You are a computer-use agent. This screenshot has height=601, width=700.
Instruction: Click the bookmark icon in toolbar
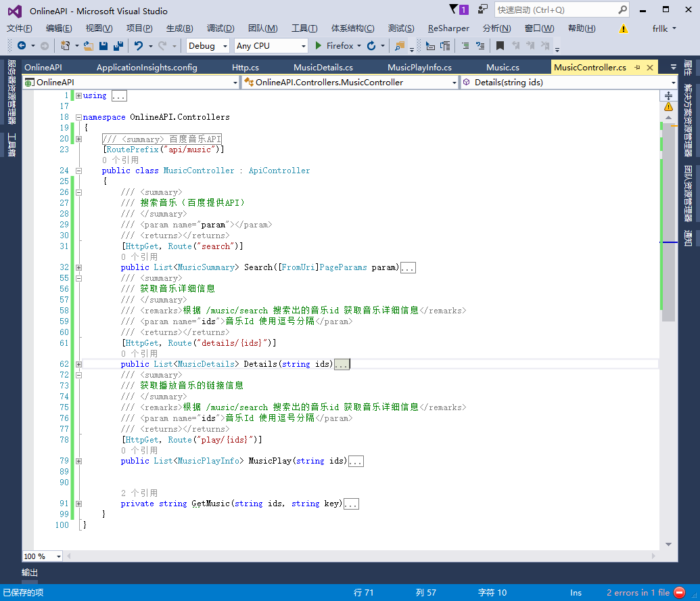tap(500, 46)
